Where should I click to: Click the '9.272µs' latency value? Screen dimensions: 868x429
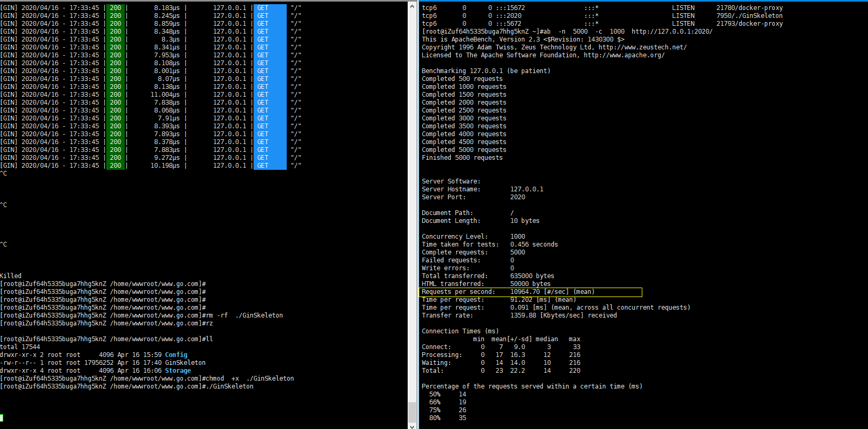coord(167,158)
